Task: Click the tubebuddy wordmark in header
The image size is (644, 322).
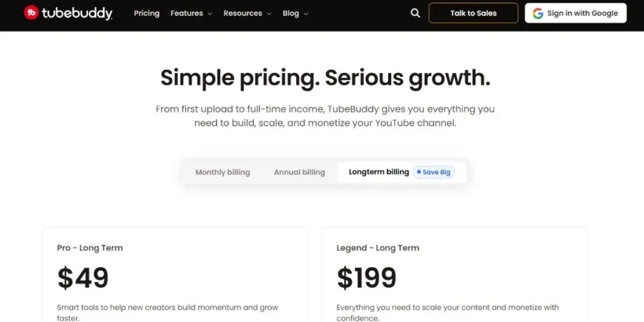Action: pos(77,13)
